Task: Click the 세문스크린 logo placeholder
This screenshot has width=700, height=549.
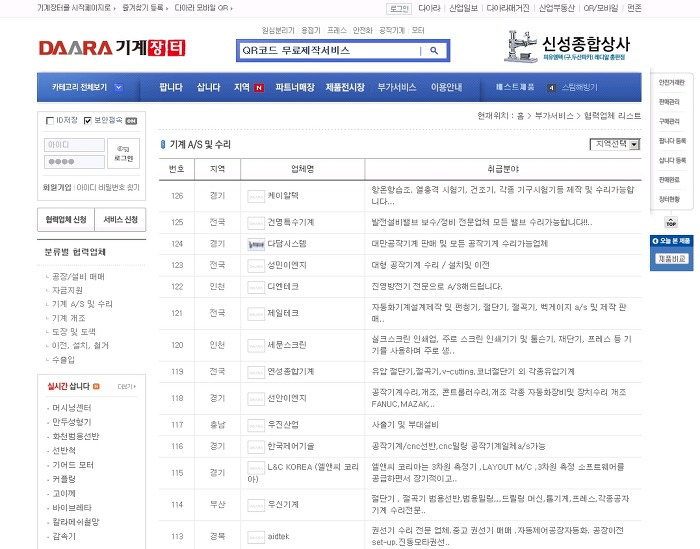Action: [x=256, y=345]
